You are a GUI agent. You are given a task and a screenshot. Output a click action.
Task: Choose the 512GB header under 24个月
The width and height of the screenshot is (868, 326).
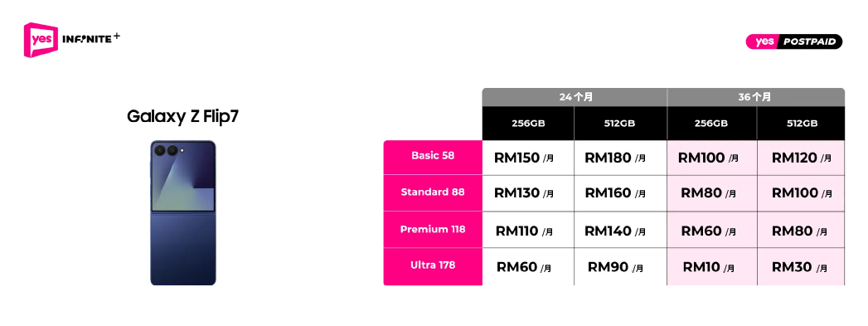click(x=621, y=123)
